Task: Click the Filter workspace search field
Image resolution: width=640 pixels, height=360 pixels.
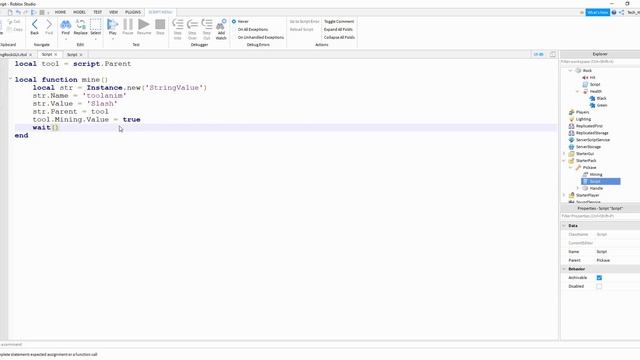Action: (x=600, y=62)
